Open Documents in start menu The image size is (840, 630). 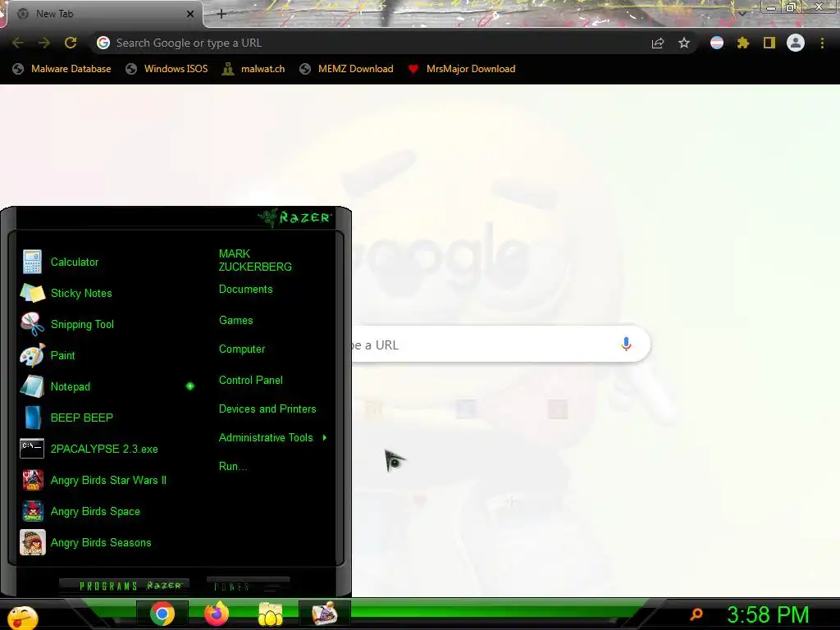point(246,290)
